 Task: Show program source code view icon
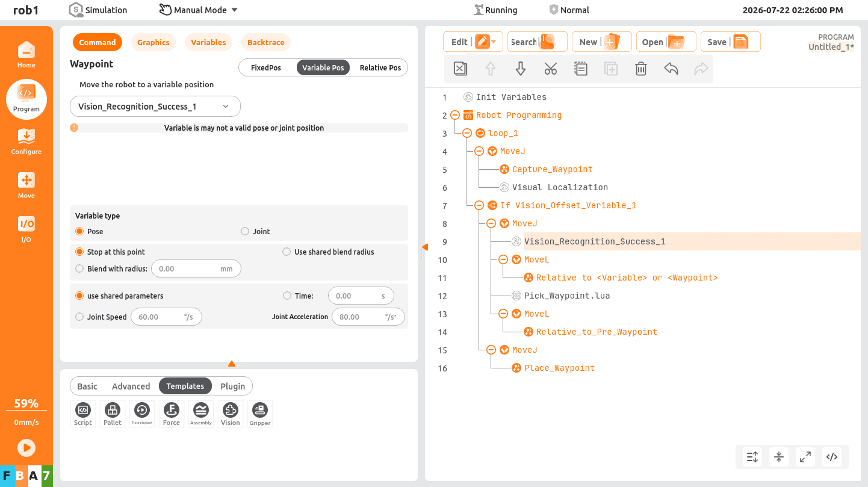[832, 457]
